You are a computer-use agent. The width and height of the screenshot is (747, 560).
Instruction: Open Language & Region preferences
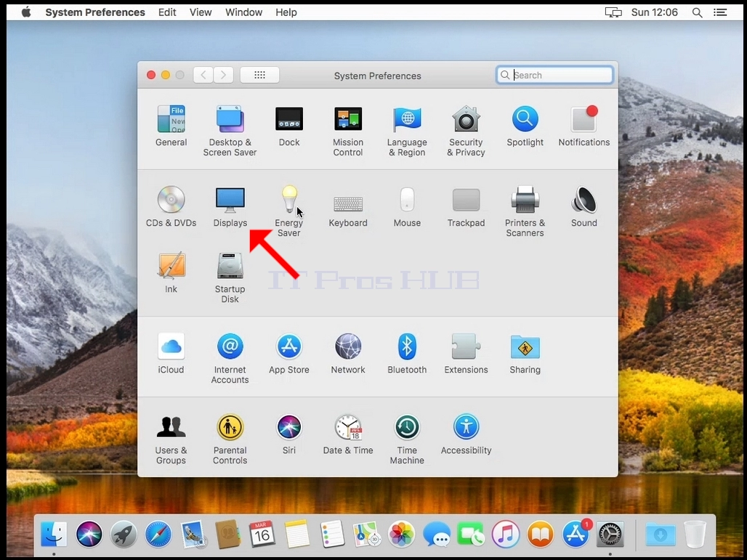(x=408, y=131)
